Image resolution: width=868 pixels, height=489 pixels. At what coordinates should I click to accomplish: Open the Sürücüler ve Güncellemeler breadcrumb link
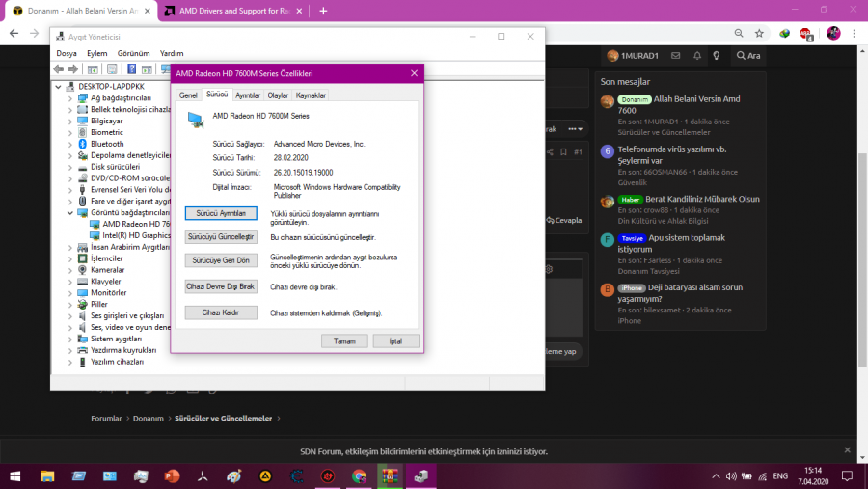tap(224, 419)
